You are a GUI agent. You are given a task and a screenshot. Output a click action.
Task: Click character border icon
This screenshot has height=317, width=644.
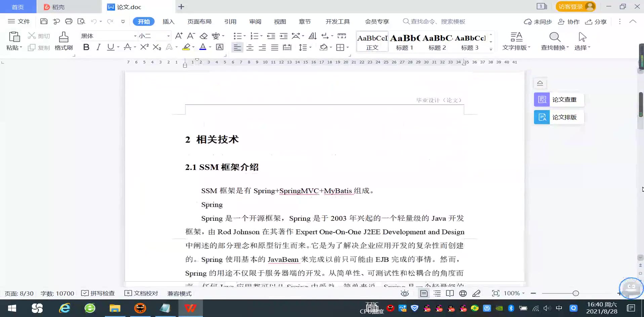coord(219,47)
